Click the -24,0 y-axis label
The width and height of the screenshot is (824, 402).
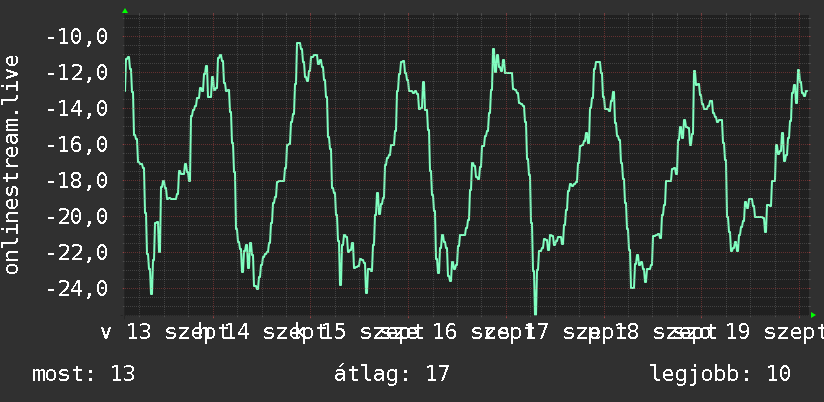click(x=77, y=288)
